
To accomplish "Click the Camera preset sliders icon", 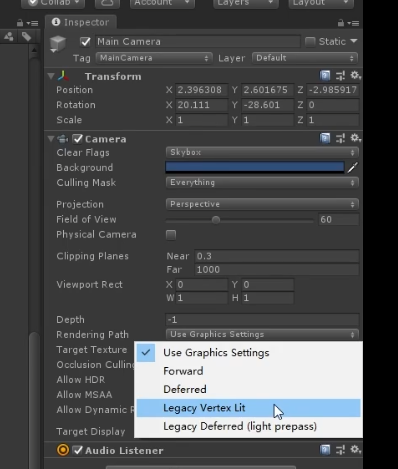I will [x=340, y=138].
